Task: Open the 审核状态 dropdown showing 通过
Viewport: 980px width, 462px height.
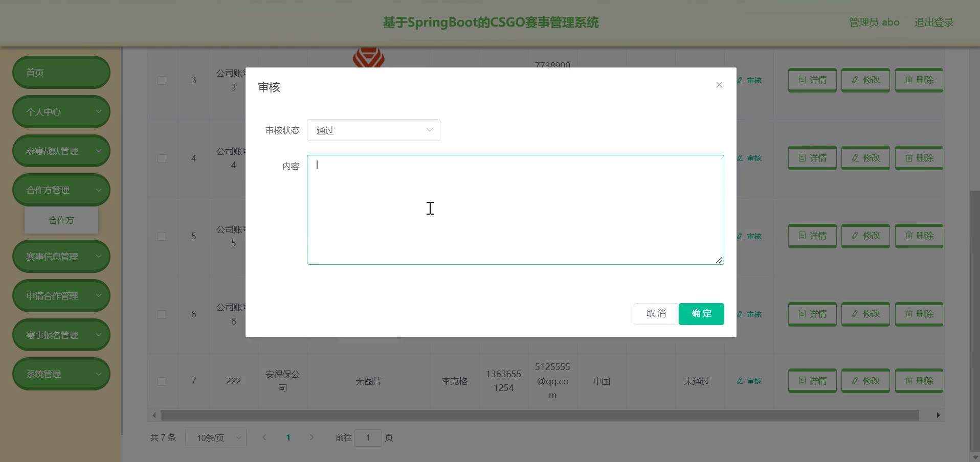Action: click(x=373, y=130)
